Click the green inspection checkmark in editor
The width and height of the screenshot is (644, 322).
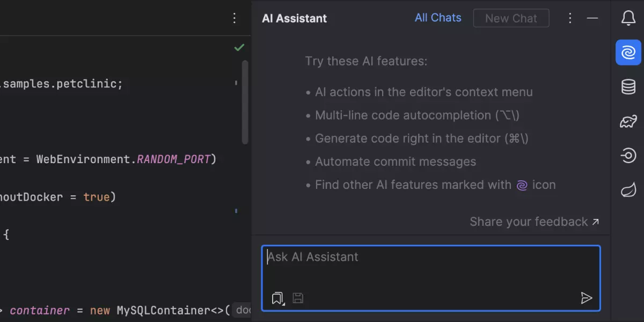tap(239, 48)
